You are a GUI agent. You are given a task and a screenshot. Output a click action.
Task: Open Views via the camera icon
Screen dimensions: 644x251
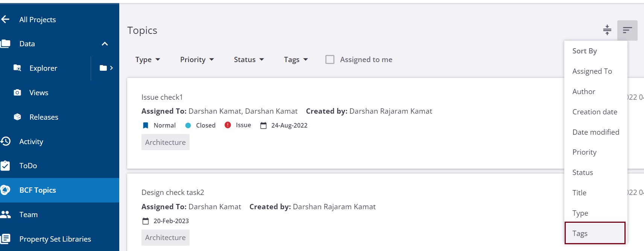(17, 93)
